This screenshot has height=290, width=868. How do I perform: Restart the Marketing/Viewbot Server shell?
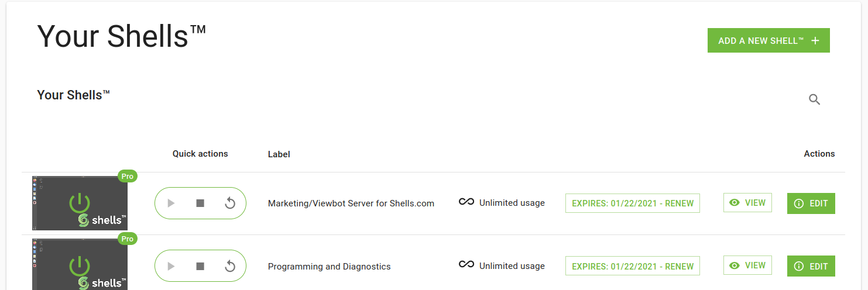[x=230, y=203]
